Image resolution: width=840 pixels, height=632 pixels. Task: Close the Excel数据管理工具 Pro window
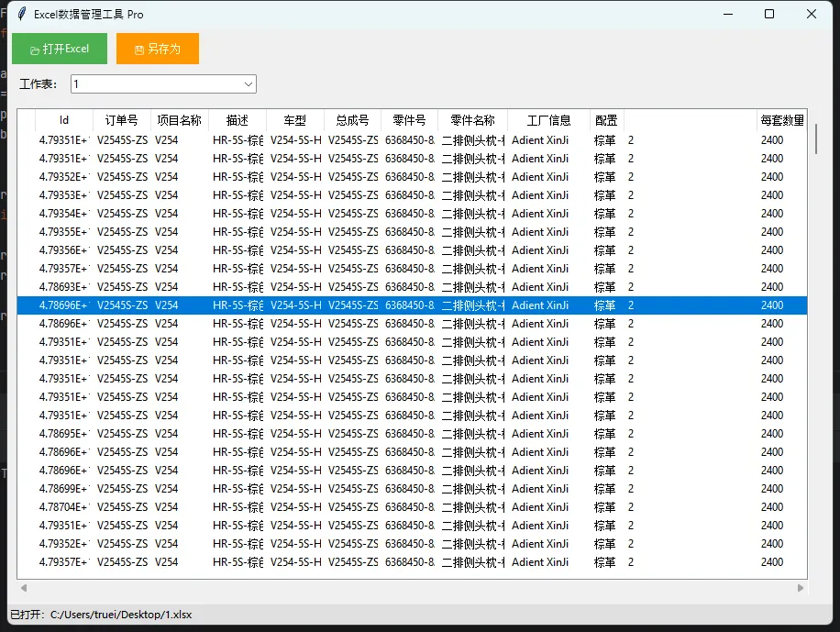point(812,14)
